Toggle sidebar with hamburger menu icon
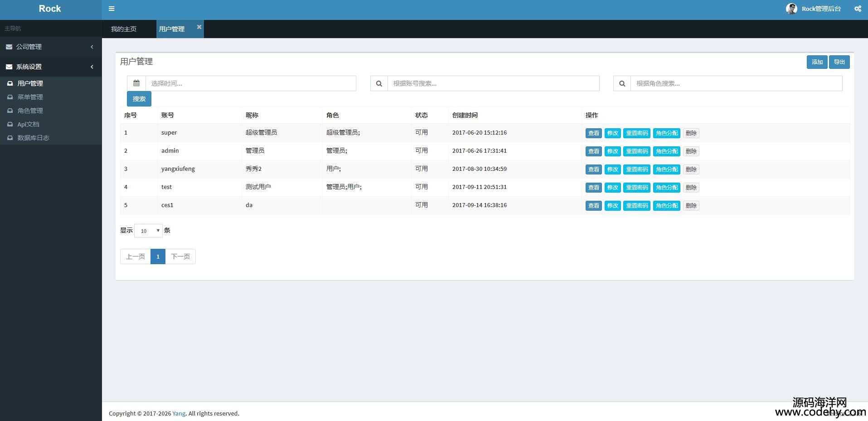Screen dimensions: 868x421 pos(112,9)
